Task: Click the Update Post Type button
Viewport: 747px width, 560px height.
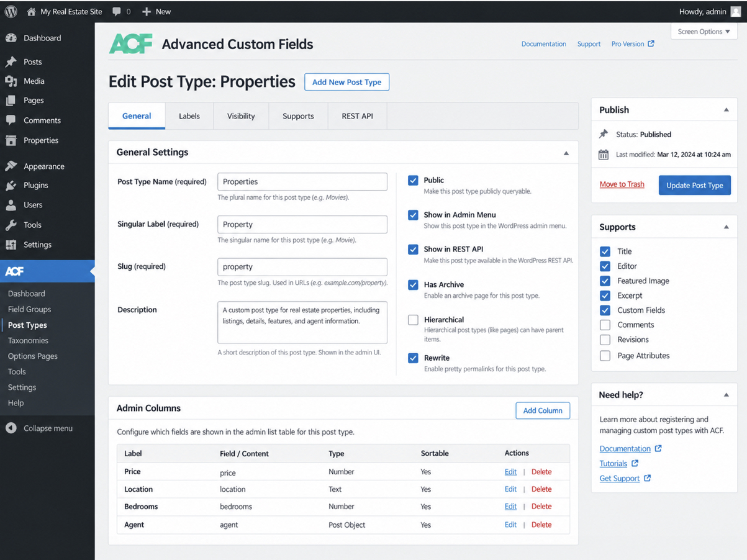Action: [694, 185]
